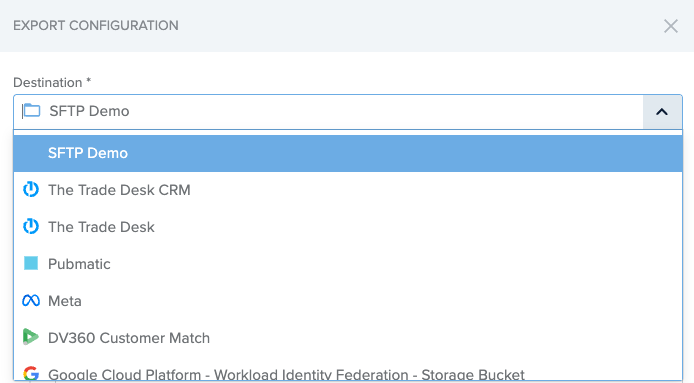Choose The Trade Desk CRM destination
This screenshot has height=383, width=694.
tap(348, 190)
